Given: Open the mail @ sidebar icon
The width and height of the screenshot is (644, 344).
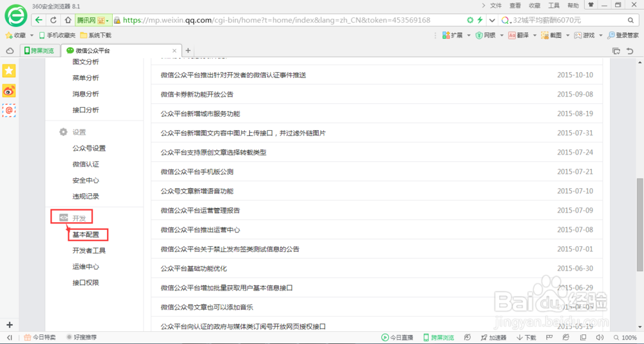Looking at the screenshot, I should [x=9, y=110].
